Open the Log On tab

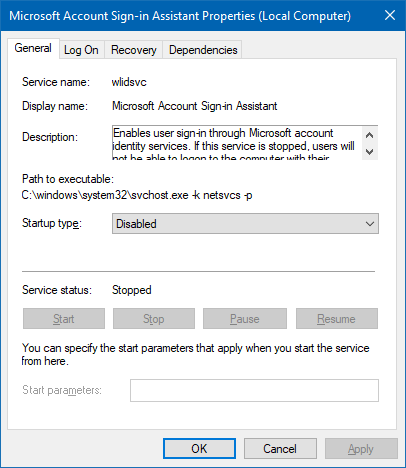click(x=81, y=50)
